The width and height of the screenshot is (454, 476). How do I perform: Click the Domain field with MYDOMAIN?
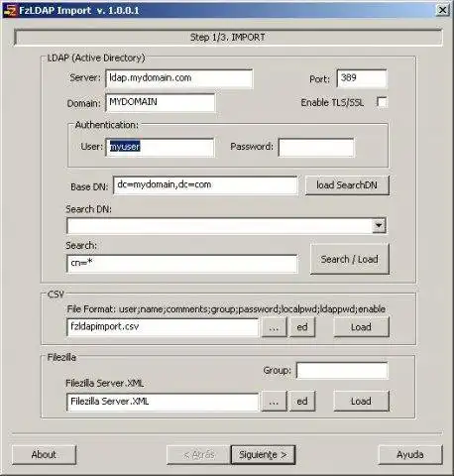coord(160,103)
